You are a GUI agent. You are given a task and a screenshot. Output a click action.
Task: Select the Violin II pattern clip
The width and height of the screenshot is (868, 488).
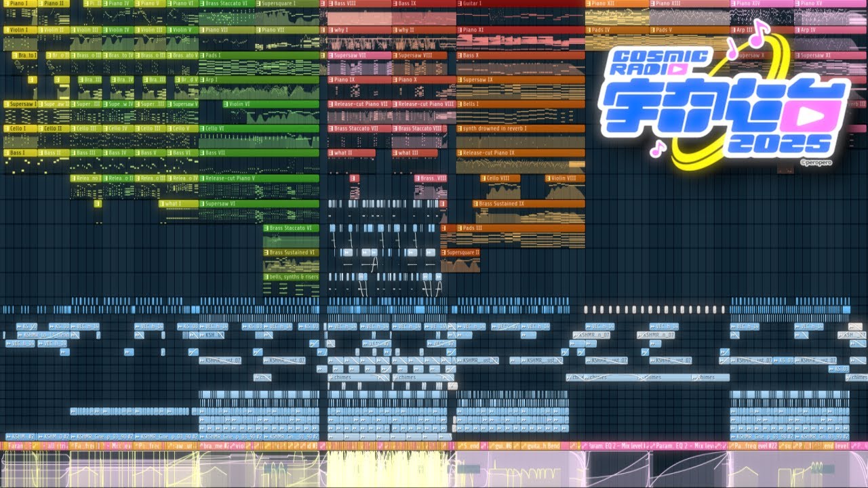[x=53, y=30]
